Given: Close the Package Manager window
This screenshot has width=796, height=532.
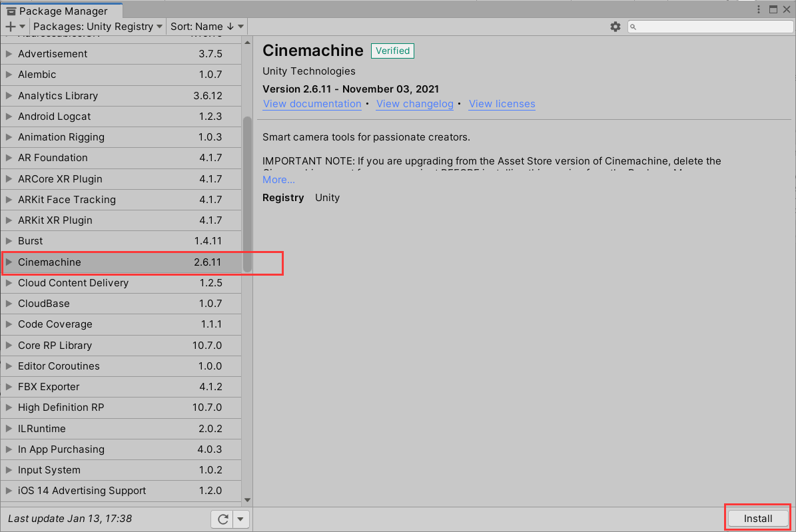Looking at the screenshot, I should pos(787,9).
